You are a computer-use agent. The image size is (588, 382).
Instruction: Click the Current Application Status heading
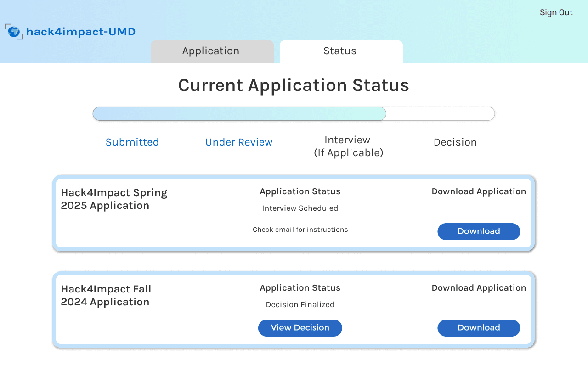tap(294, 85)
